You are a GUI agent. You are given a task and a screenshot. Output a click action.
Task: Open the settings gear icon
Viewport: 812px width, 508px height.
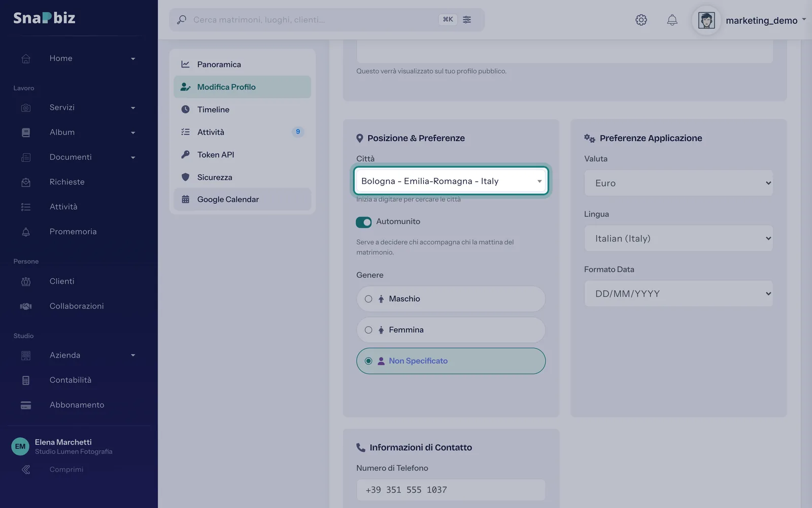[641, 20]
